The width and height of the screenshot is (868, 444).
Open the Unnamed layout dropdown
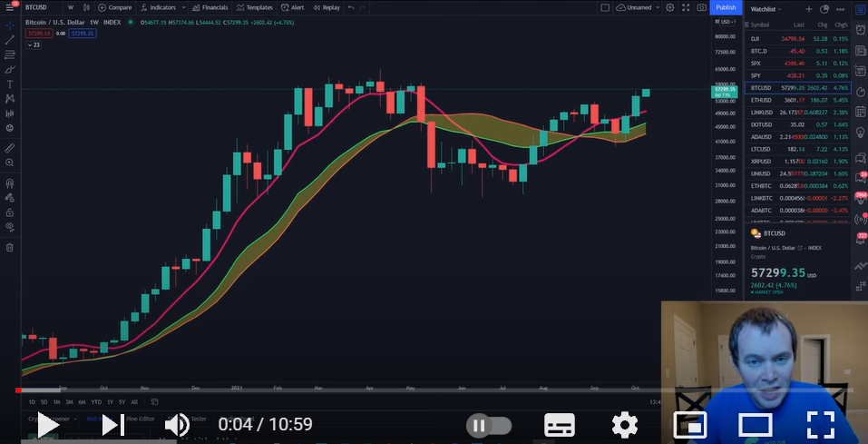639,8
